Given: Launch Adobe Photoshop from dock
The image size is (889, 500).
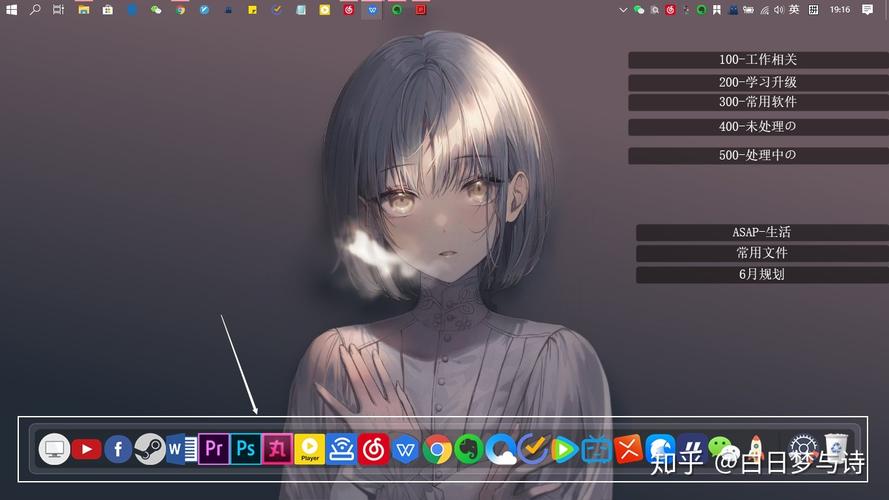Looking at the screenshot, I should (x=245, y=449).
